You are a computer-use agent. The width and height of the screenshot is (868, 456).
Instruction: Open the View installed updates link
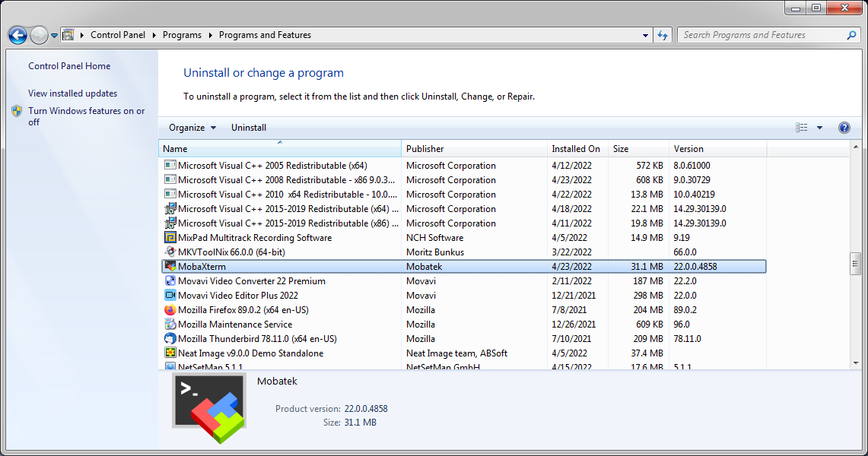tap(72, 93)
